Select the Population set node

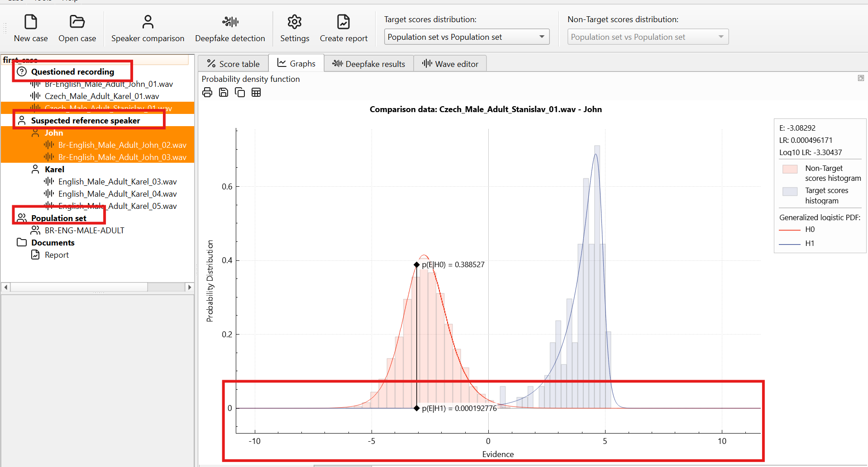58,218
